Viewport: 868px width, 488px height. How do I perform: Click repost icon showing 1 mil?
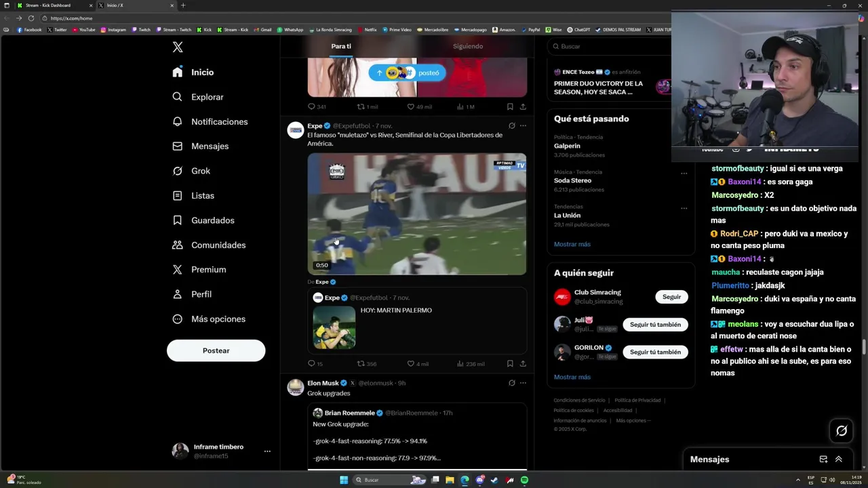(x=361, y=106)
